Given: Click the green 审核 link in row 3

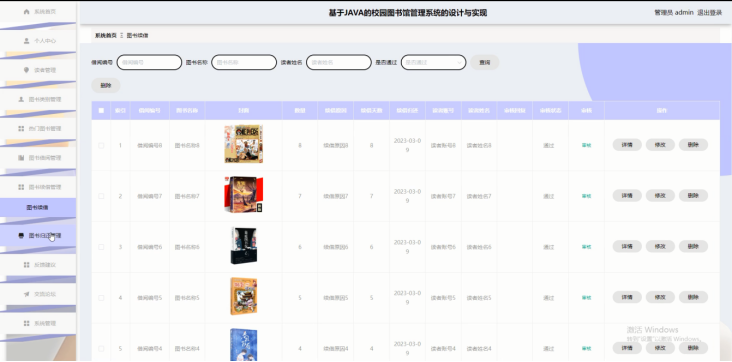Looking at the screenshot, I should tap(586, 247).
